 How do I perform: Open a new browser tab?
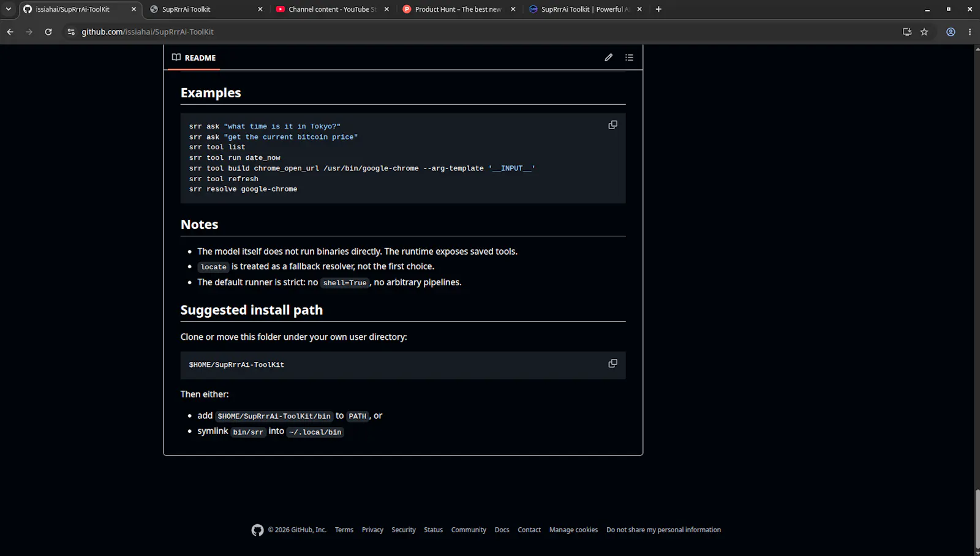coord(658,9)
